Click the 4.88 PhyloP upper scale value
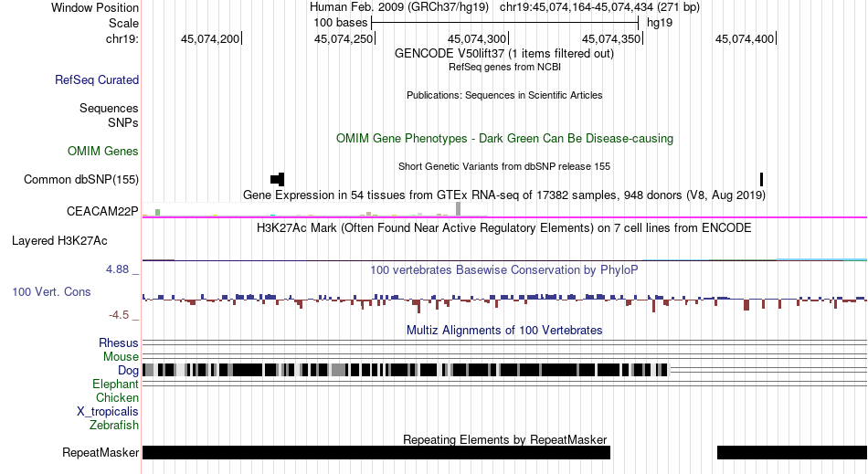This screenshot has width=868, height=474. coord(117,269)
